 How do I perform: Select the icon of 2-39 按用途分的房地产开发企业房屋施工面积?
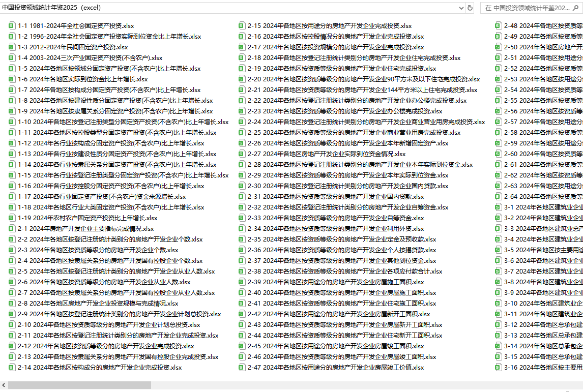(242, 282)
